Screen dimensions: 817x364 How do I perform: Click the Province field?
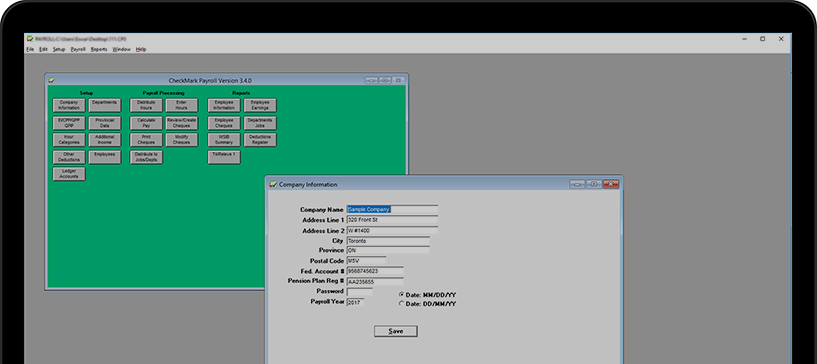point(388,250)
